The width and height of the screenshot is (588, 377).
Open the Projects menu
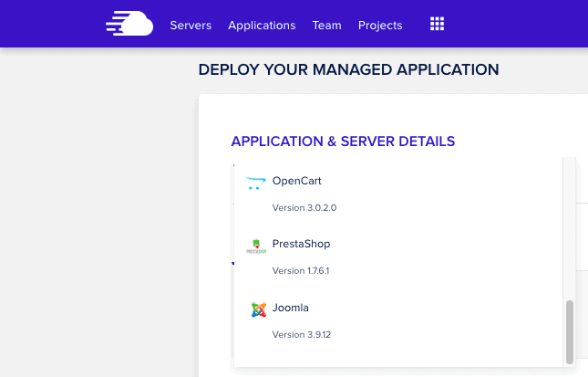point(380,26)
